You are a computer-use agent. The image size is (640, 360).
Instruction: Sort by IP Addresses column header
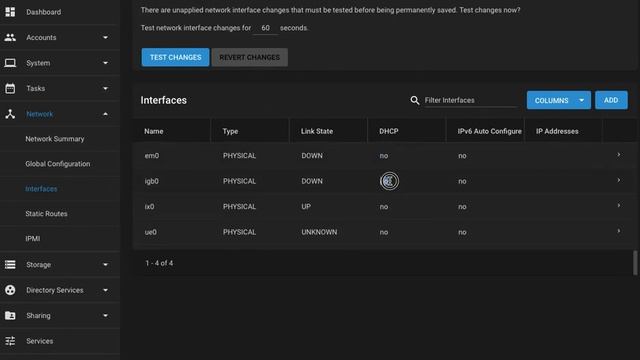tap(557, 131)
